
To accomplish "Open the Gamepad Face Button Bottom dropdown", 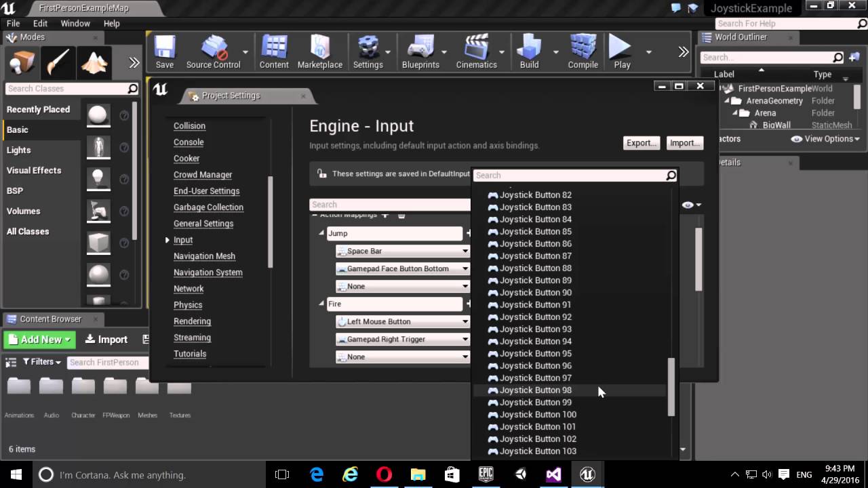I will click(403, 268).
